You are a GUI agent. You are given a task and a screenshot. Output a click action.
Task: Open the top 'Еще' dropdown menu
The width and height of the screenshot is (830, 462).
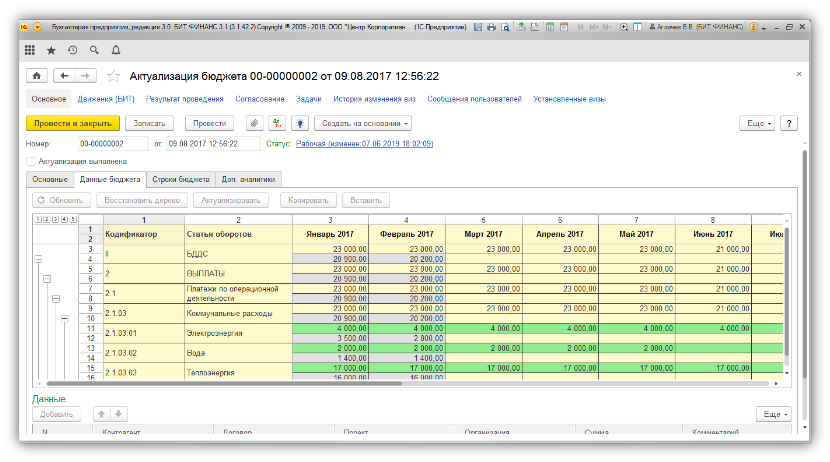pos(756,123)
